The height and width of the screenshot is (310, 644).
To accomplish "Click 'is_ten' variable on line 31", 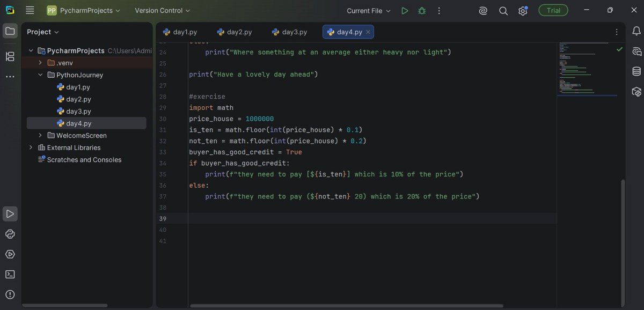I will tap(201, 130).
